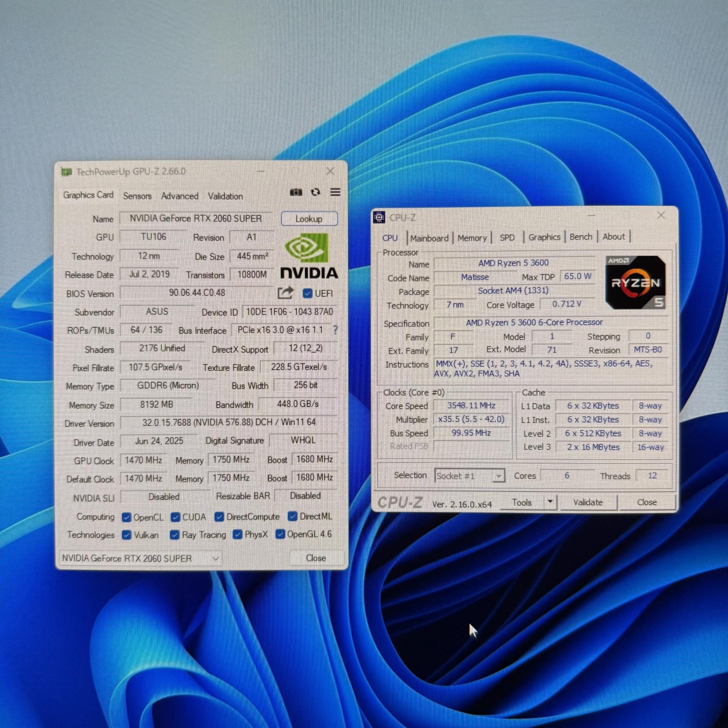The height and width of the screenshot is (728, 728).
Task: Select the CPU tab in CPU-Z
Action: (x=390, y=238)
